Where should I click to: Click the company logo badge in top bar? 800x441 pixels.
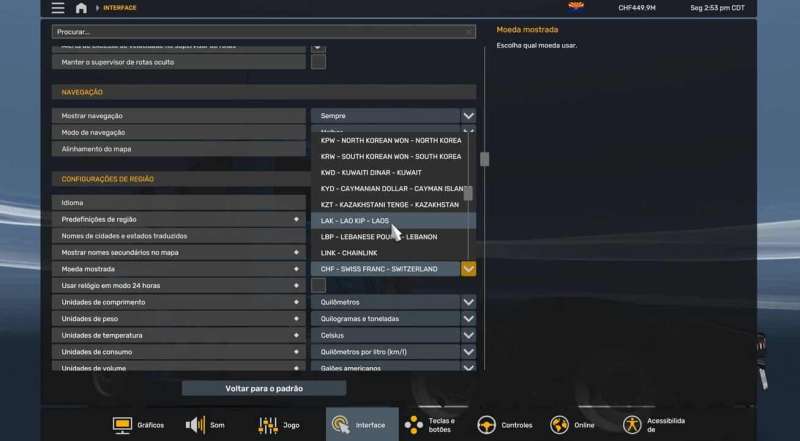click(576, 7)
